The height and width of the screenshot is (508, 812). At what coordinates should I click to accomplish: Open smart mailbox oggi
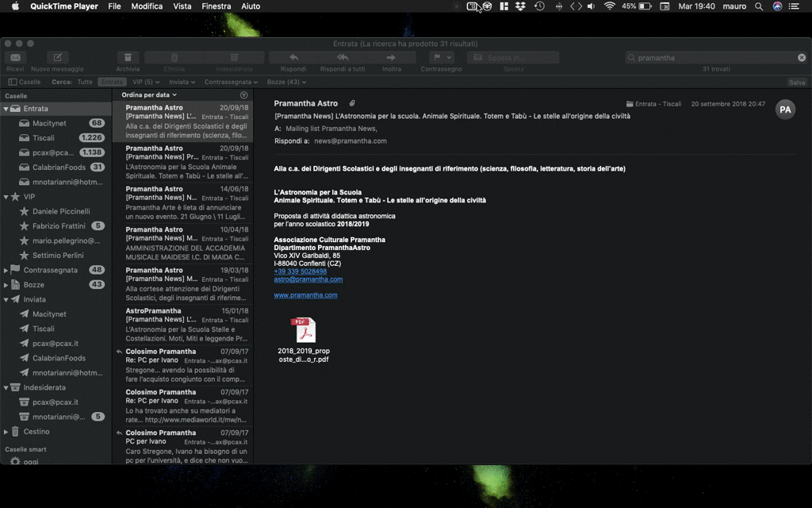pos(56,461)
